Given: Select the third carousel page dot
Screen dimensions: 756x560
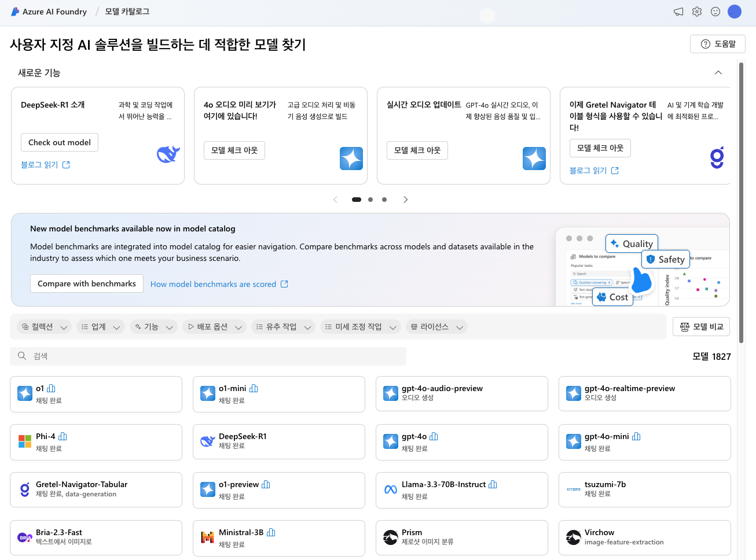Looking at the screenshot, I should pos(384,200).
